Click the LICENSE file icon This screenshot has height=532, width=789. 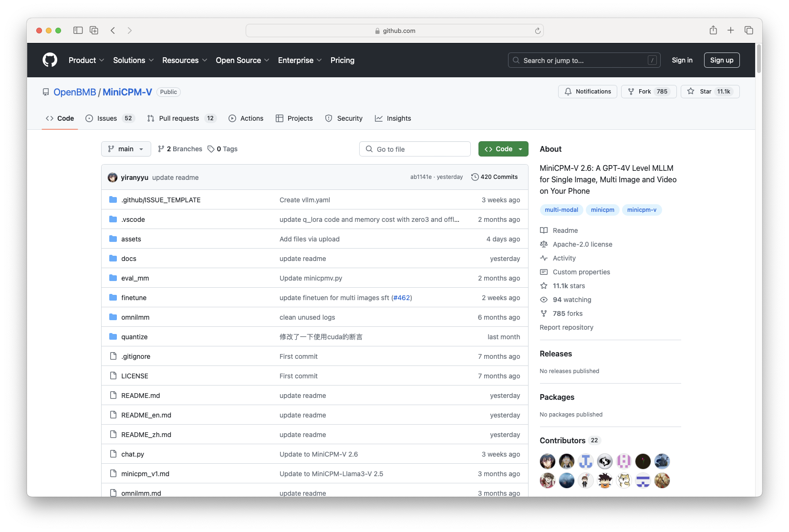[113, 376]
